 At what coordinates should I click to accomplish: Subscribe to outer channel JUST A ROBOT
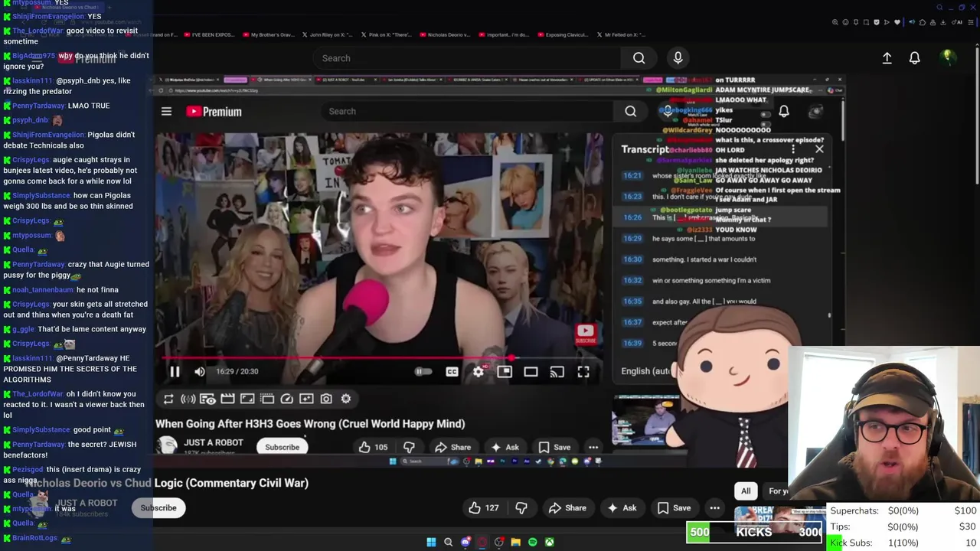[x=158, y=508]
